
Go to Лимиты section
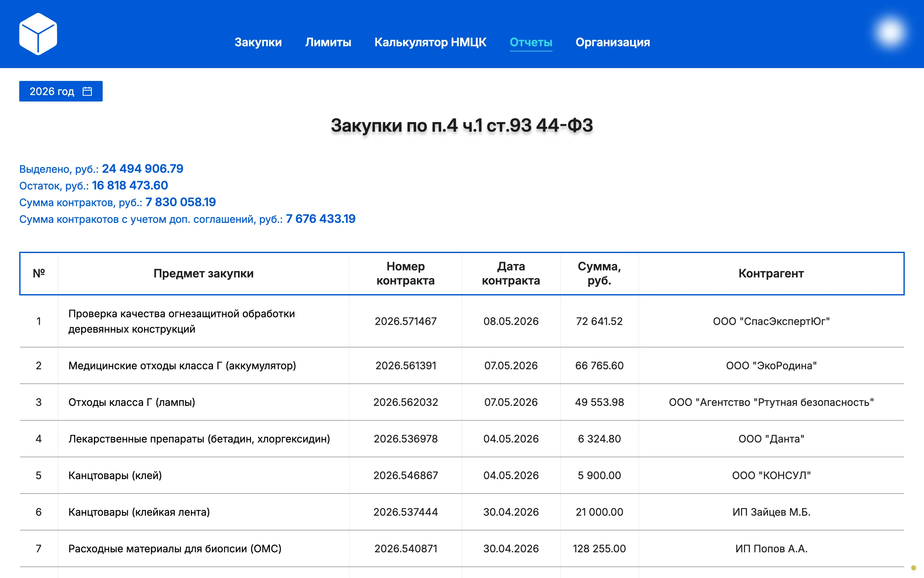click(x=328, y=42)
